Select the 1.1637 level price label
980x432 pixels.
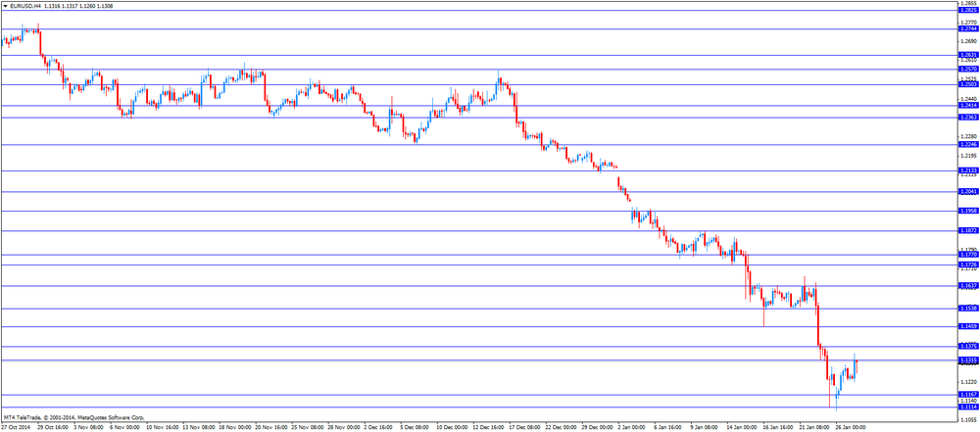coord(967,286)
